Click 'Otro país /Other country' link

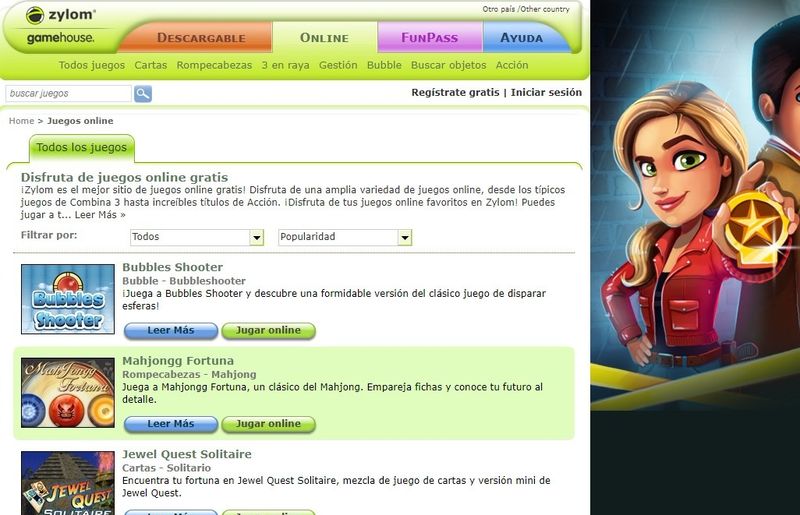point(526,9)
